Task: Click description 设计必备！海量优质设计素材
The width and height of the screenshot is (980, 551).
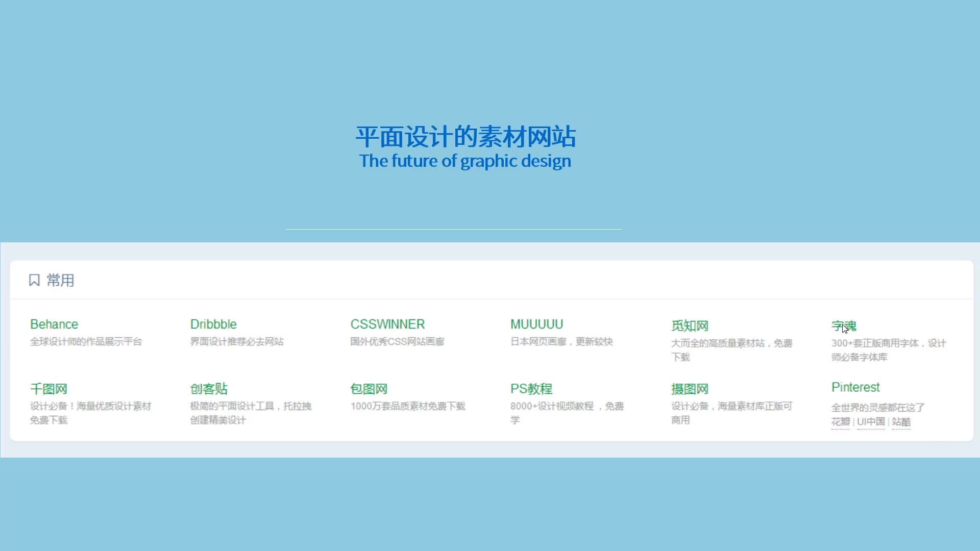Action: click(90, 406)
